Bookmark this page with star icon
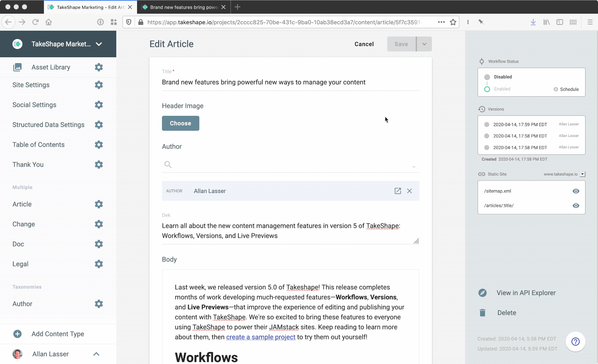The height and width of the screenshot is (364, 598). point(453,22)
